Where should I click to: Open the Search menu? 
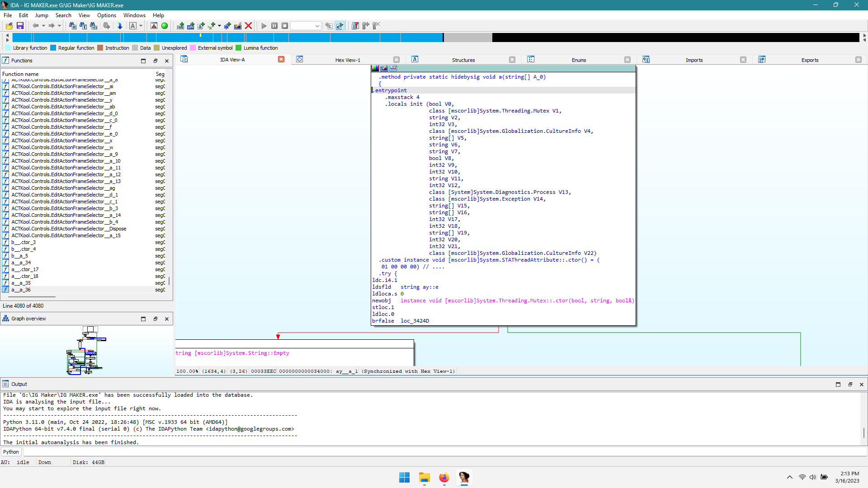(x=63, y=15)
